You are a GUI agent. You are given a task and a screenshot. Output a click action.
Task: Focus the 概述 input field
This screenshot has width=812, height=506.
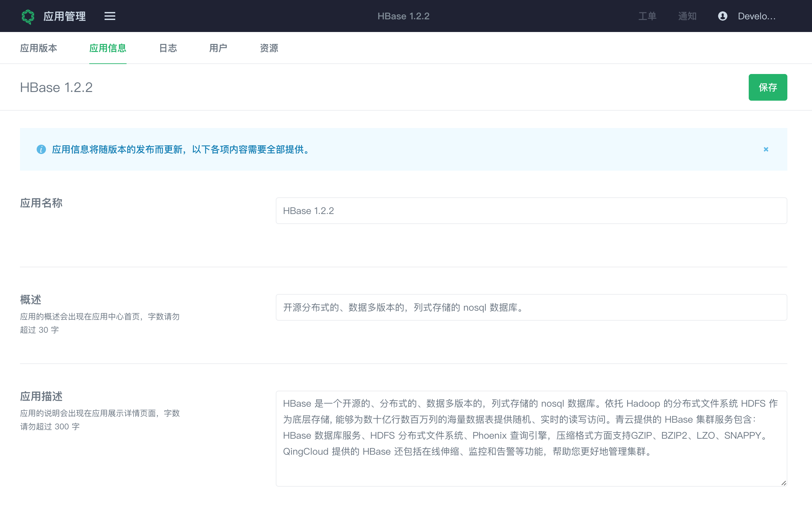pyautogui.click(x=531, y=307)
